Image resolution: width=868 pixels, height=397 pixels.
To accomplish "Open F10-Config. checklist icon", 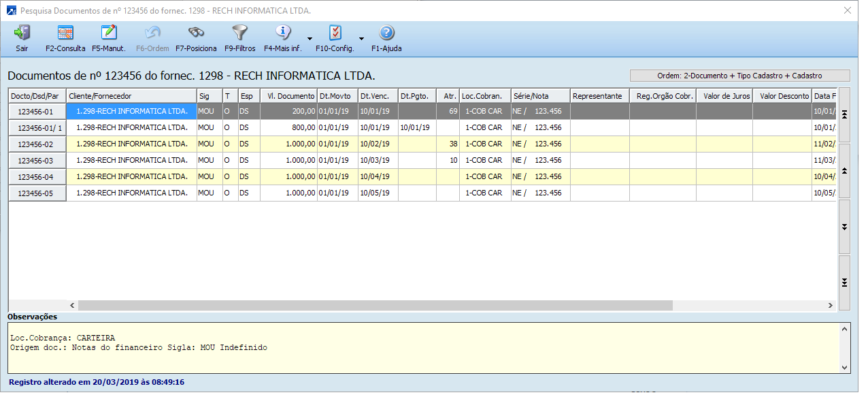I will [x=335, y=33].
